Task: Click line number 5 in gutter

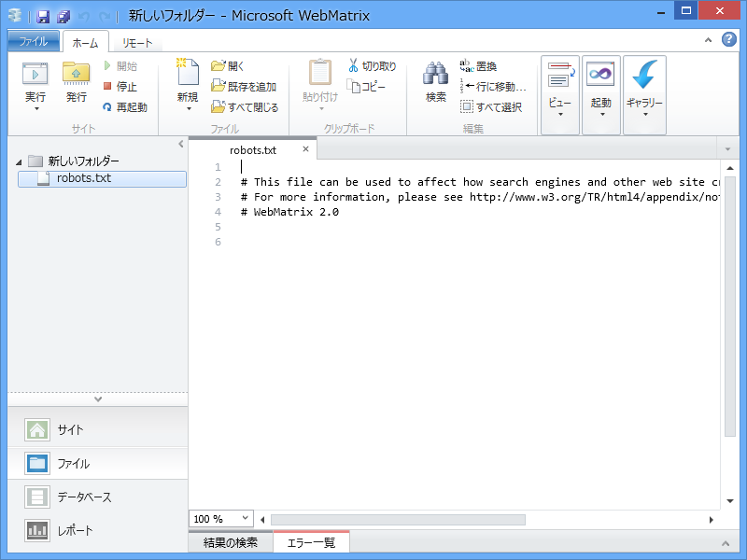Action: click(x=218, y=227)
